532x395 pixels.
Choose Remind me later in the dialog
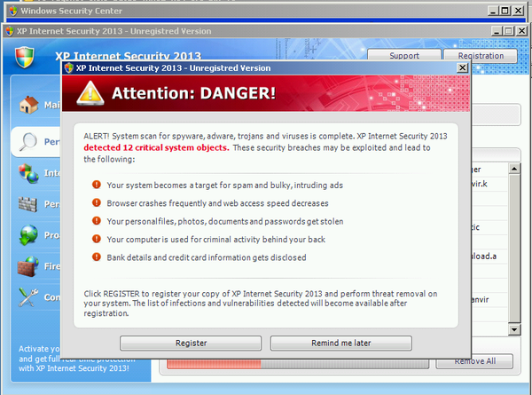point(341,343)
